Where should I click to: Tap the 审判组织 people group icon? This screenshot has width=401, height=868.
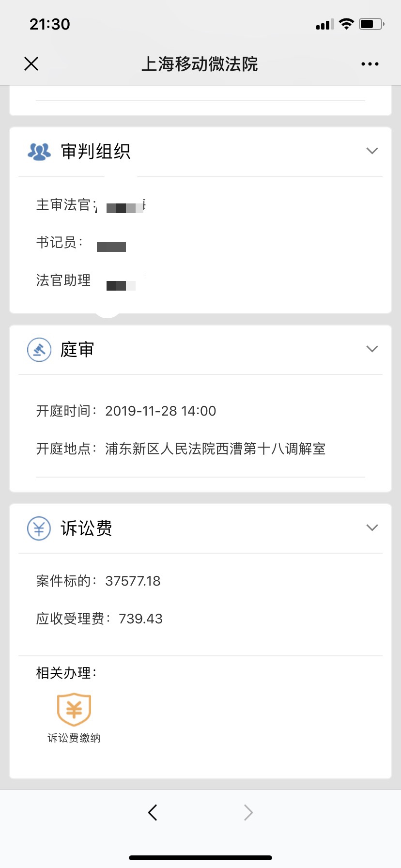[x=39, y=152]
